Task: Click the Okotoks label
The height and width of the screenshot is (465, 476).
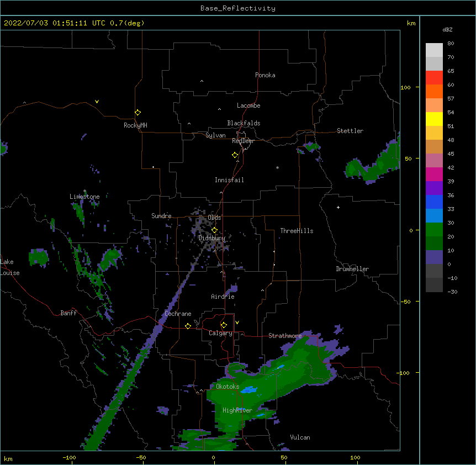Action: (228, 387)
